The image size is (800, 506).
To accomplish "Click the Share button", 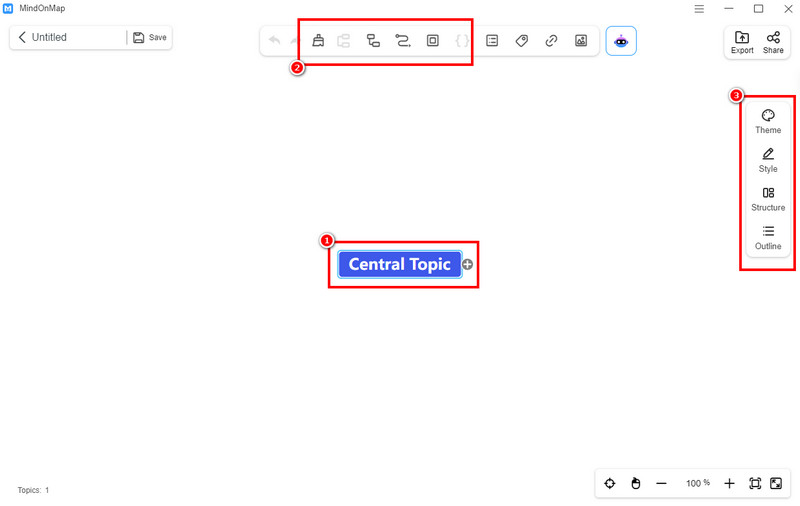I will coord(773,42).
